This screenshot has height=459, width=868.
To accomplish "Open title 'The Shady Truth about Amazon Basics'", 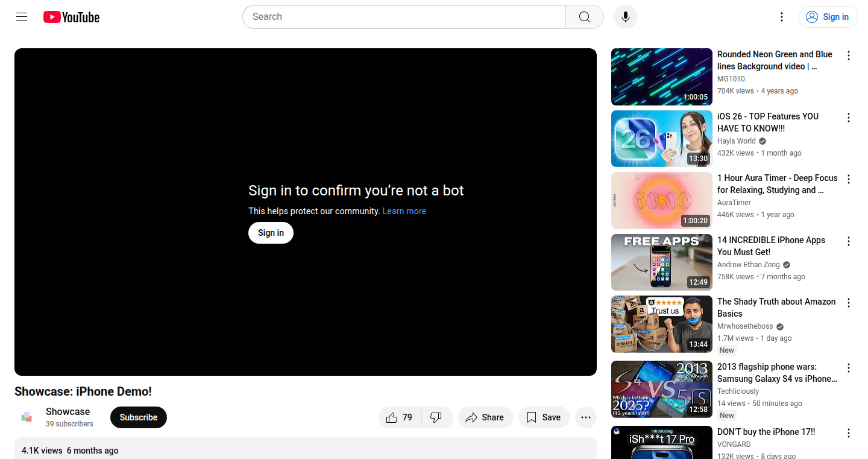I will pos(776,308).
